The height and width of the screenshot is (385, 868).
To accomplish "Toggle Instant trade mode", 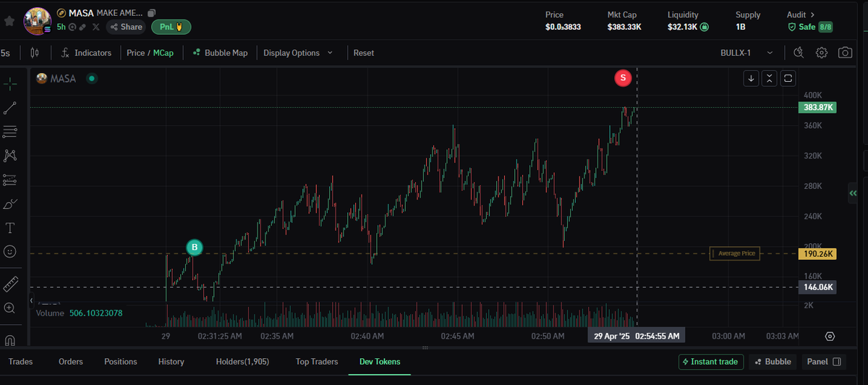I will [x=711, y=362].
